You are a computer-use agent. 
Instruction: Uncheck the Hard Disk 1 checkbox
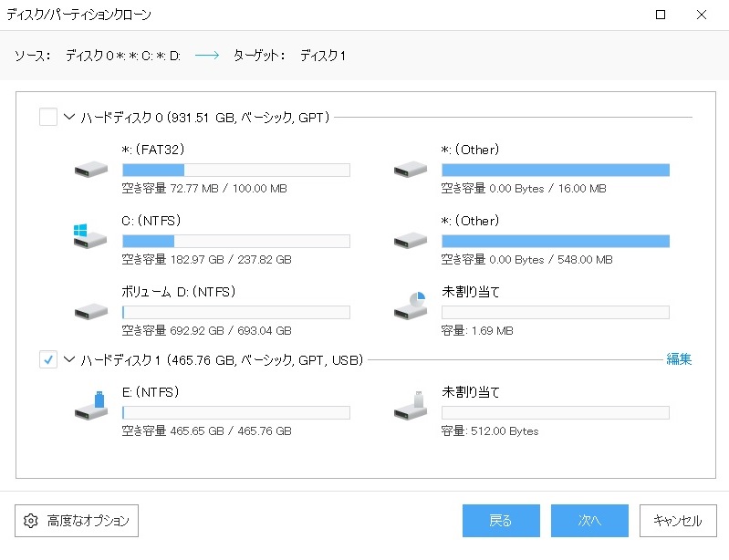48,360
